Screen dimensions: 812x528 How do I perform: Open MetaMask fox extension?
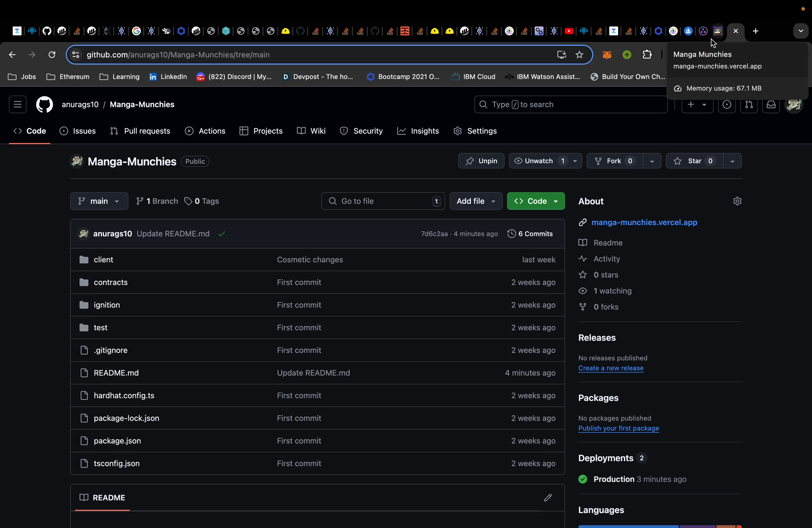607,55
